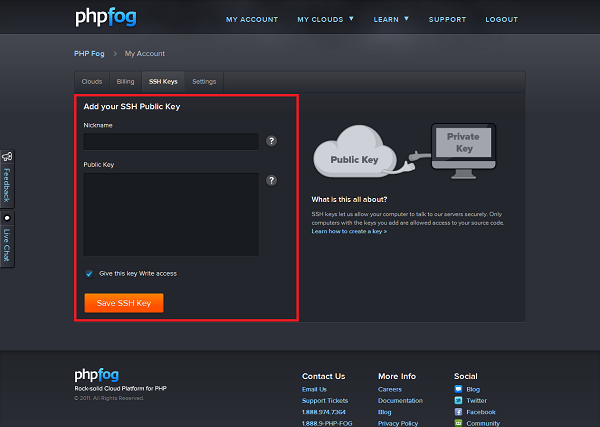Open Blog text link under Social
This screenshot has height=427, width=600.
tap(473, 389)
